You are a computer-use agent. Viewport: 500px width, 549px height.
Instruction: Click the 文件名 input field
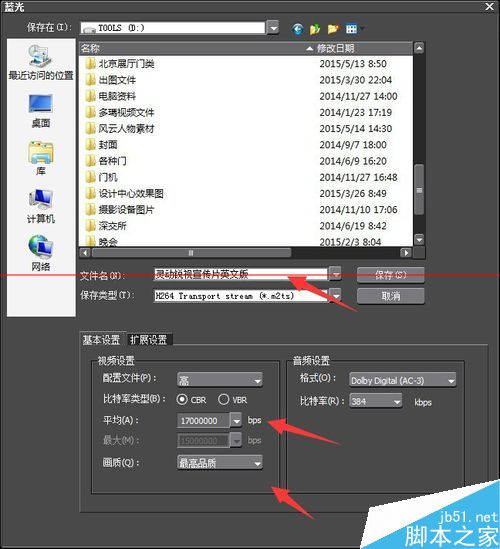pos(241,274)
